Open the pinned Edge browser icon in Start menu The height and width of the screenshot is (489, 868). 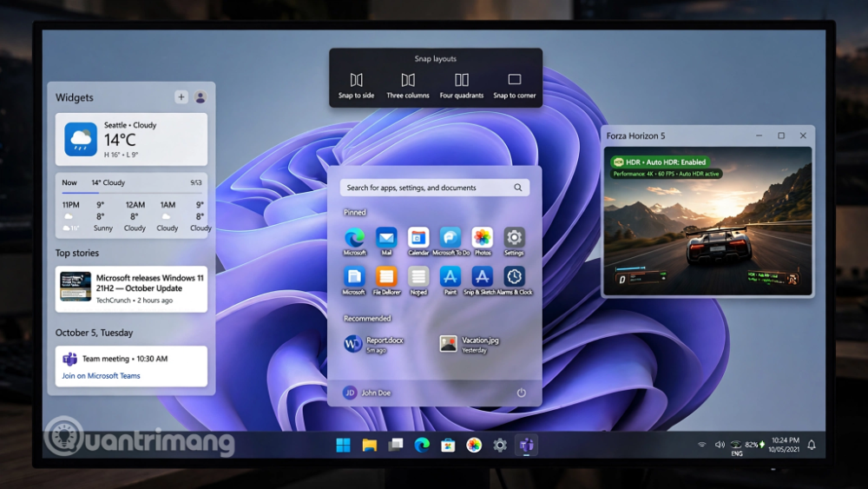[x=354, y=238]
